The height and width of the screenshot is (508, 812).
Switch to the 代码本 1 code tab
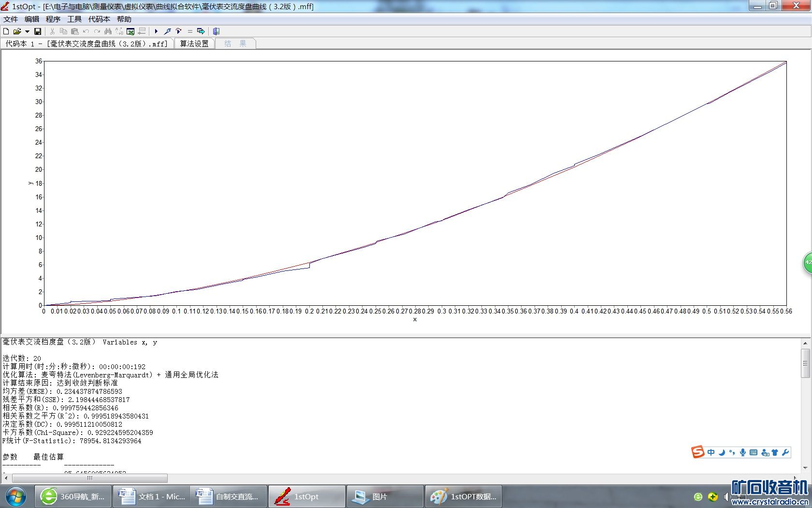point(87,44)
